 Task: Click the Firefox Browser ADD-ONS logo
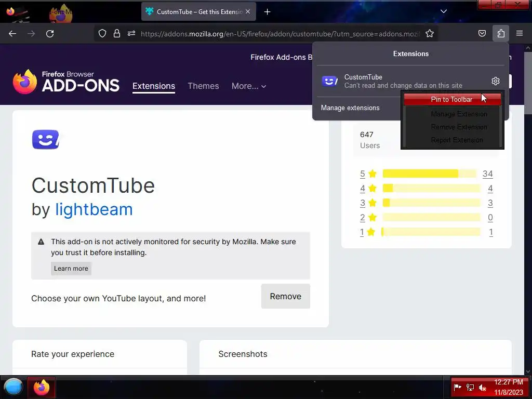(66, 82)
